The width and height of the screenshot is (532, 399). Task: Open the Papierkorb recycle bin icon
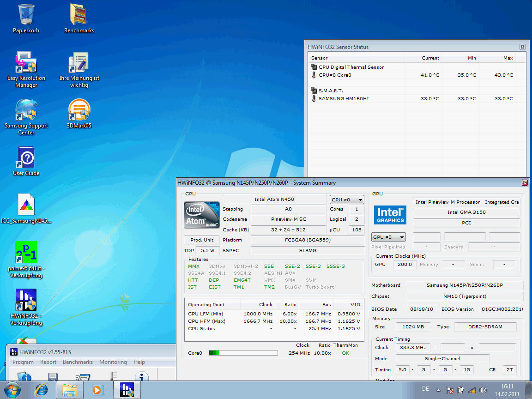26,18
